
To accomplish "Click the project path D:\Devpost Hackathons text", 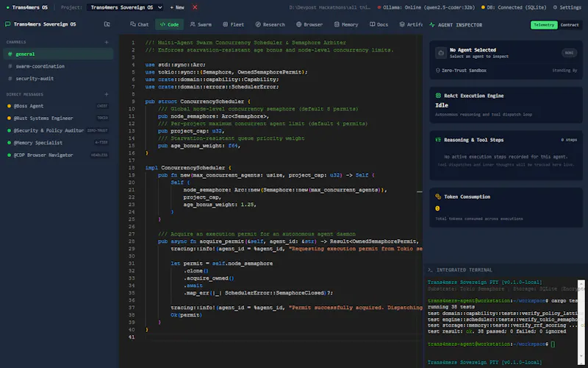I will click(329, 7).
